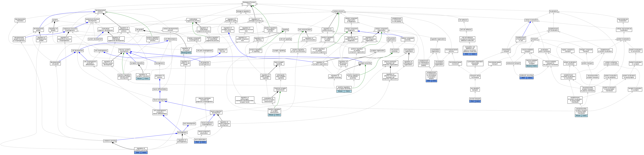Viewport: 644px width, 155px height.
Task: Click the 'protein localization' node
Action: [x=624, y=39]
